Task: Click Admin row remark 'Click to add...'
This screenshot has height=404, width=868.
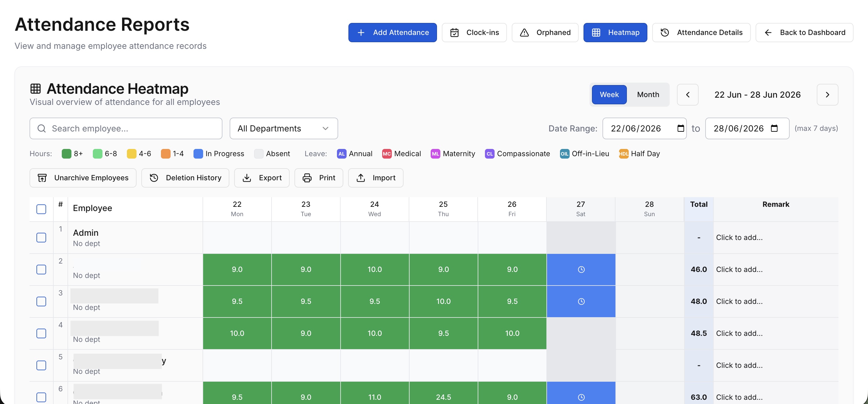Action: tap(739, 238)
